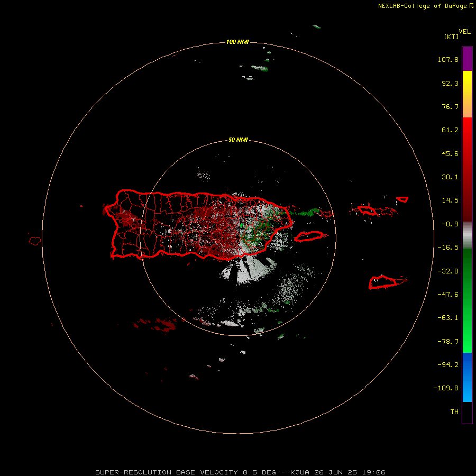The width and height of the screenshot is (476, 476).
Task: Click the -32.0 legend value
Action: (x=448, y=271)
